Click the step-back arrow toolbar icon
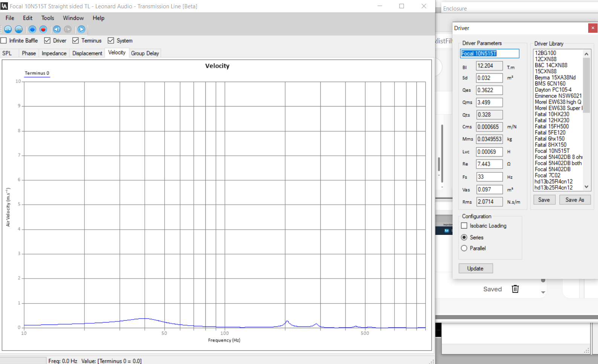The image size is (598, 364). (57, 29)
